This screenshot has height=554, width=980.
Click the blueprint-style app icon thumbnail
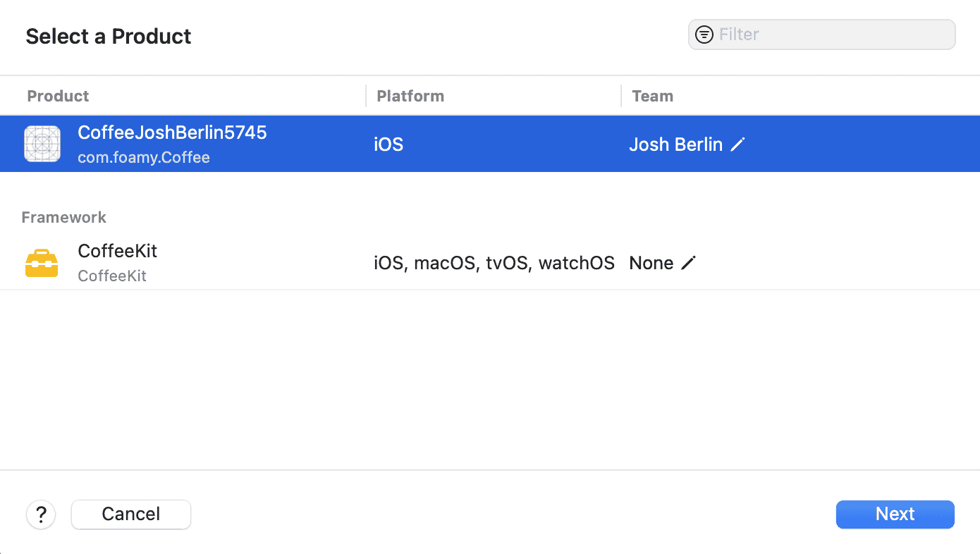[42, 143]
